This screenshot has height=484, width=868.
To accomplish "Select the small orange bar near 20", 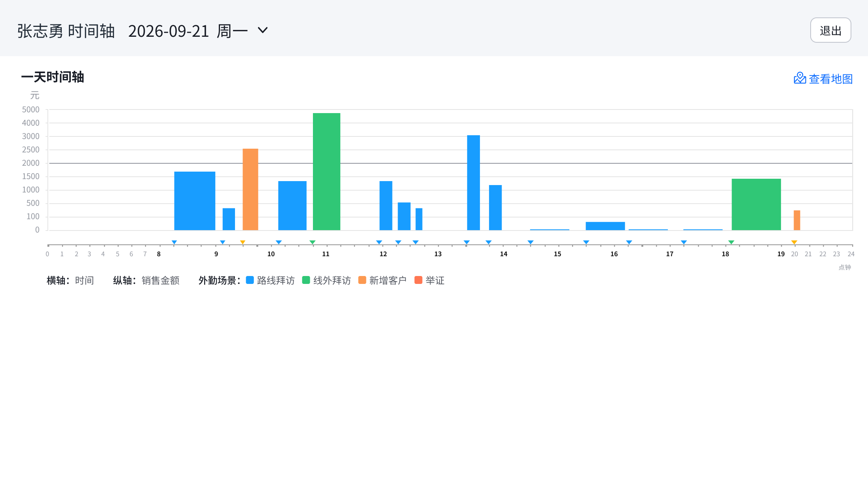I will pyautogui.click(x=797, y=220).
